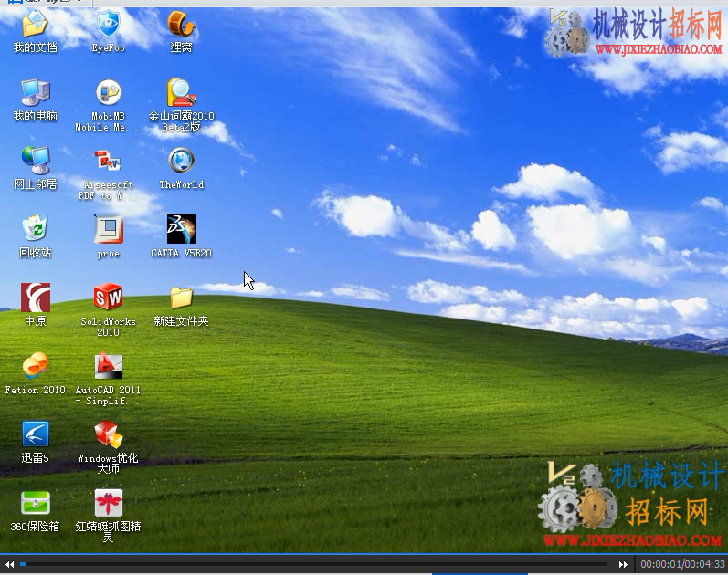This screenshot has height=575, width=728.
Task: Open the 中原 application icon
Action: pyautogui.click(x=35, y=297)
